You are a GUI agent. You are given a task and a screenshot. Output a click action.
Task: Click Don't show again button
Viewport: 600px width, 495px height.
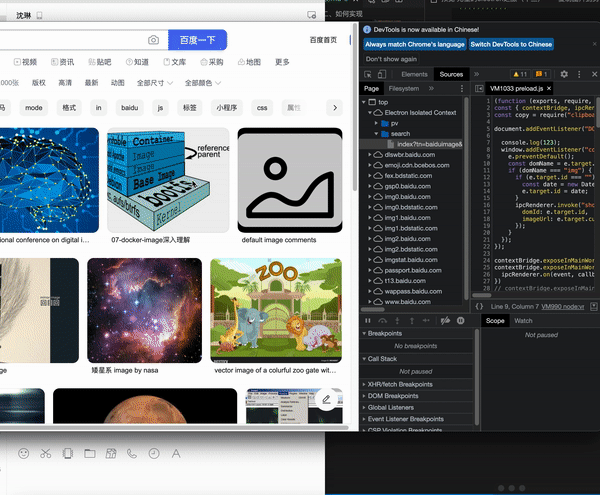[391, 59]
